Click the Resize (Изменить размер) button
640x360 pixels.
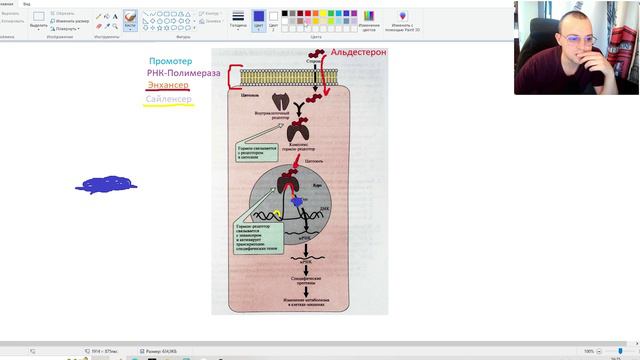point(69,21)
